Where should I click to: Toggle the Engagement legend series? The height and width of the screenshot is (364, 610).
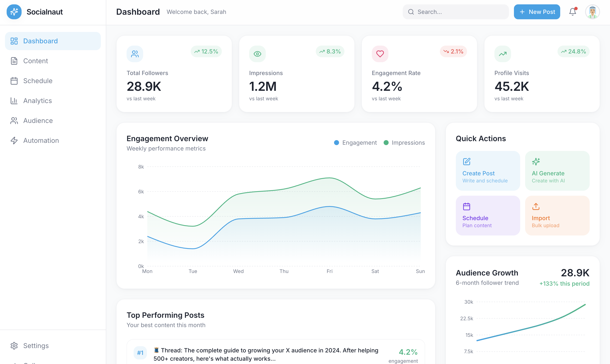point(355,142)
